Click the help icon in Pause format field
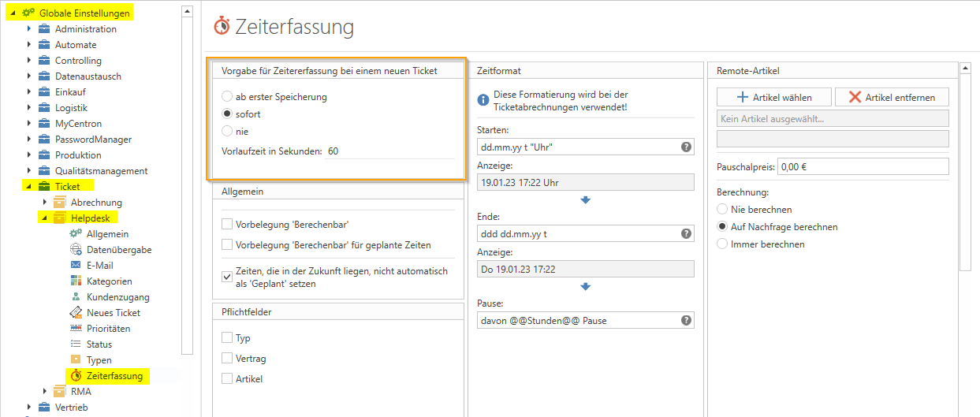Image resolution: width=980 pixels, height=417 pixels. point(686,321)
